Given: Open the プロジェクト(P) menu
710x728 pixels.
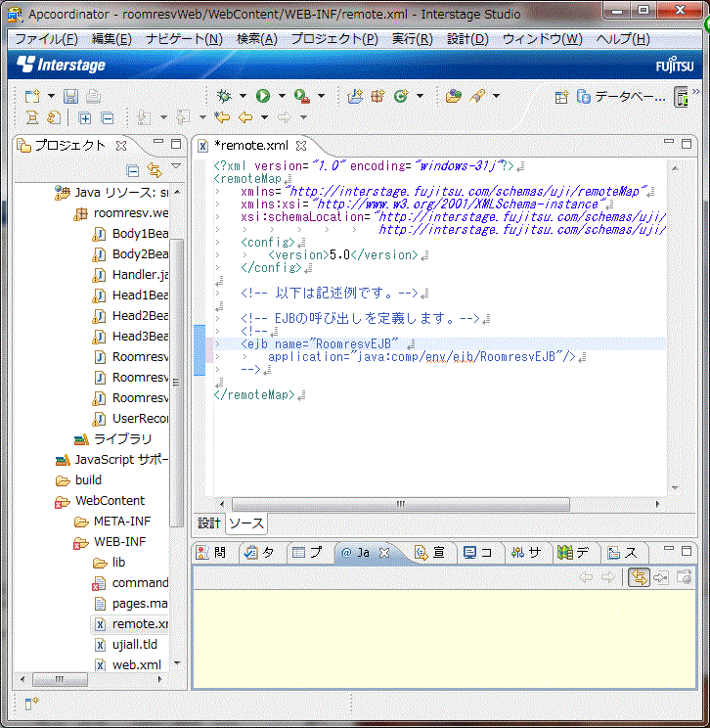Looking at the screenshot, I should coord(334,39).
